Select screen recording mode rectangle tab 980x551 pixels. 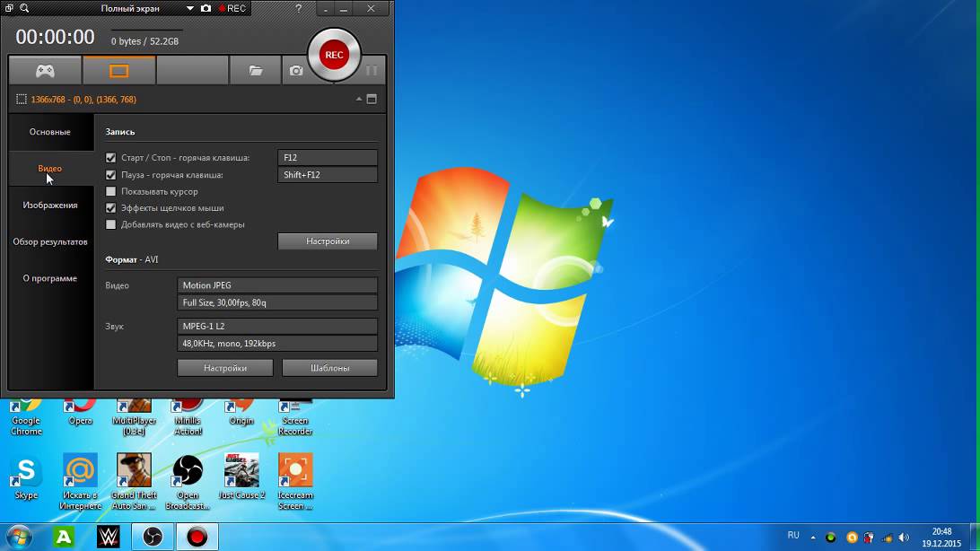click(118, 71)
